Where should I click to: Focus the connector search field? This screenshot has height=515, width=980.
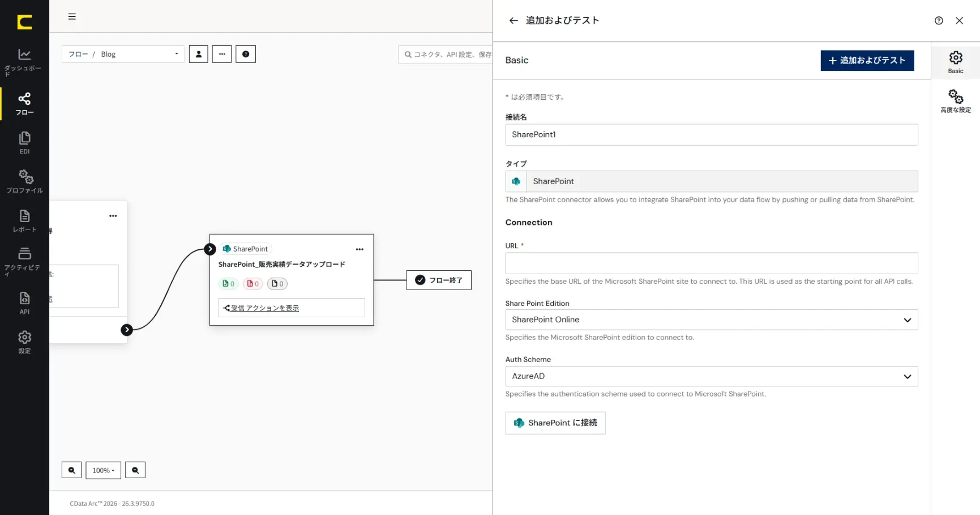pyautogui.click(x=446, y=54)
